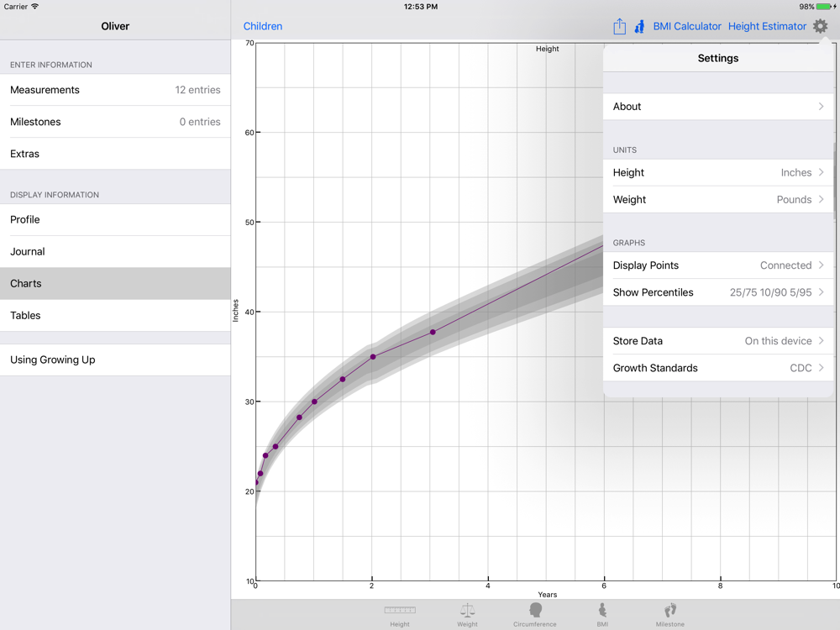Change Growth Standards from CDC
The width and height of the screenshot is (840, 630).
coord(718,368)
